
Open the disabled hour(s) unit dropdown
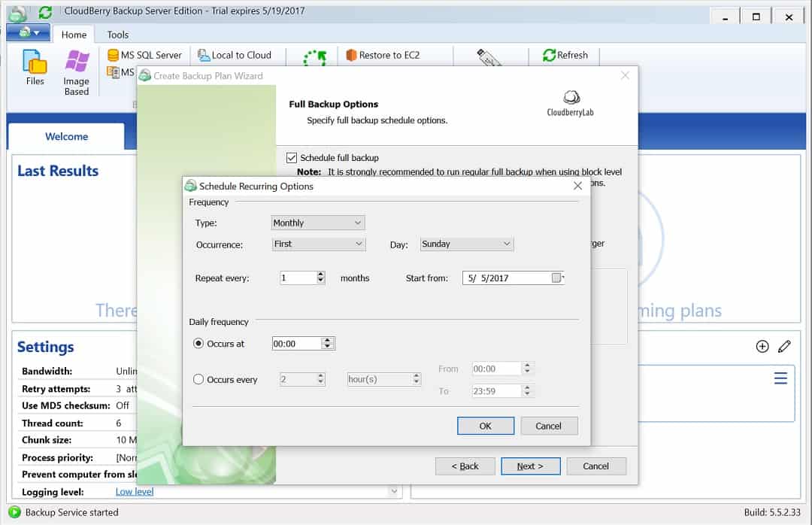tap(383, 379)
